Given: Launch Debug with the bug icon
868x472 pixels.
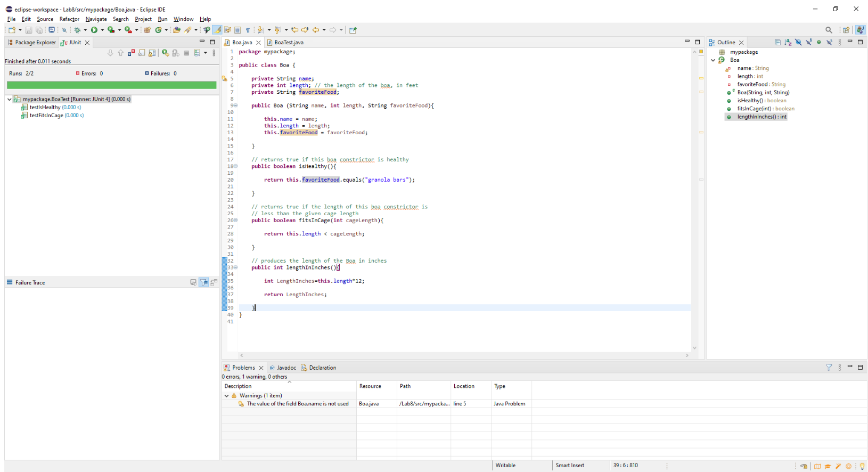Looking at the screenshot, I should pos(77,30).
